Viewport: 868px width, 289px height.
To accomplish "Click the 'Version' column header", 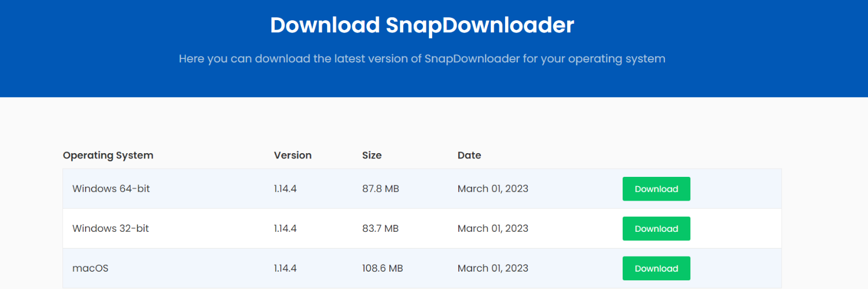I will (x=293, y=155).
